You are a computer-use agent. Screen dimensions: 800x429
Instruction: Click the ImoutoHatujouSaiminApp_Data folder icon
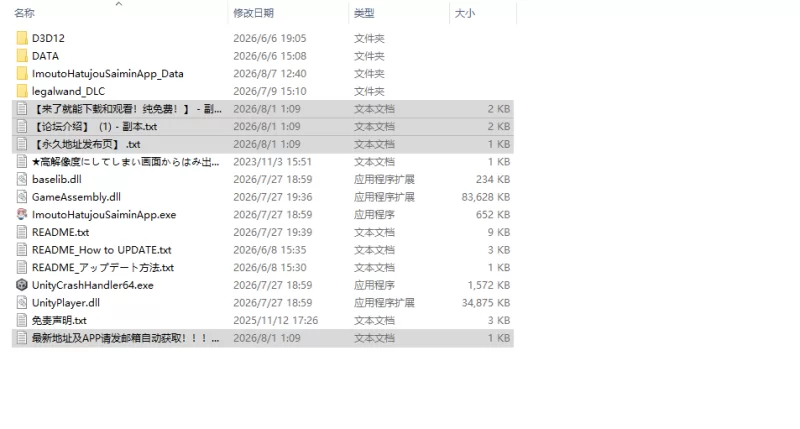coord(22,73)
